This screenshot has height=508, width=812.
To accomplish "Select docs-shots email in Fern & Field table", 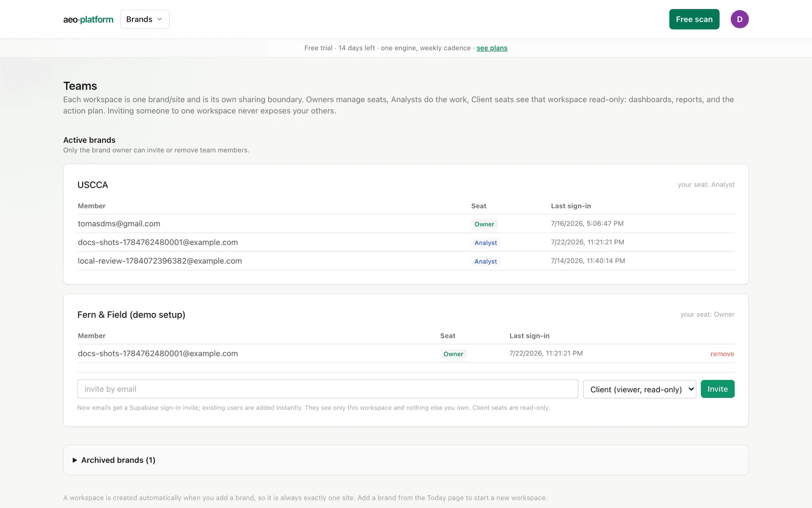I will tap(158, 354).
